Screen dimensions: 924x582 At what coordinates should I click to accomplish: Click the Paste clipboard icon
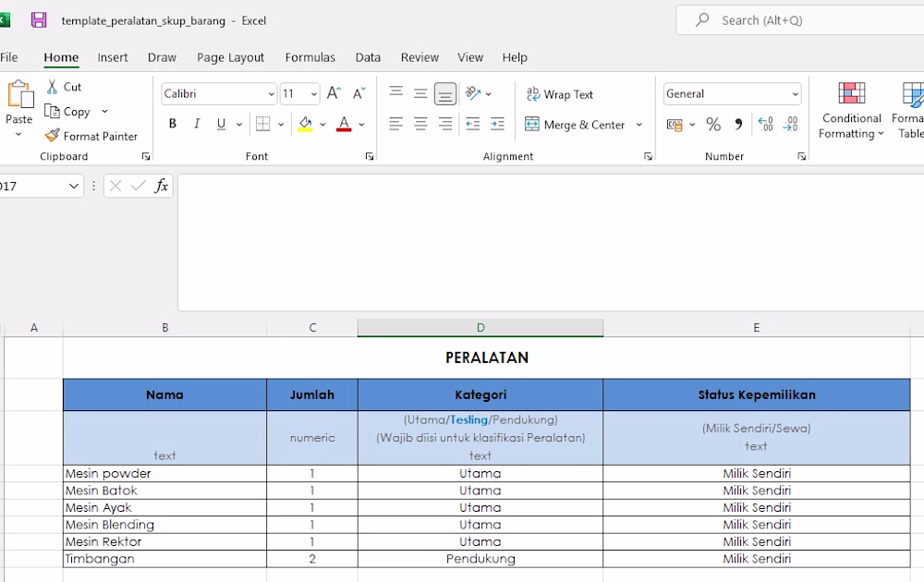point(20,95)
